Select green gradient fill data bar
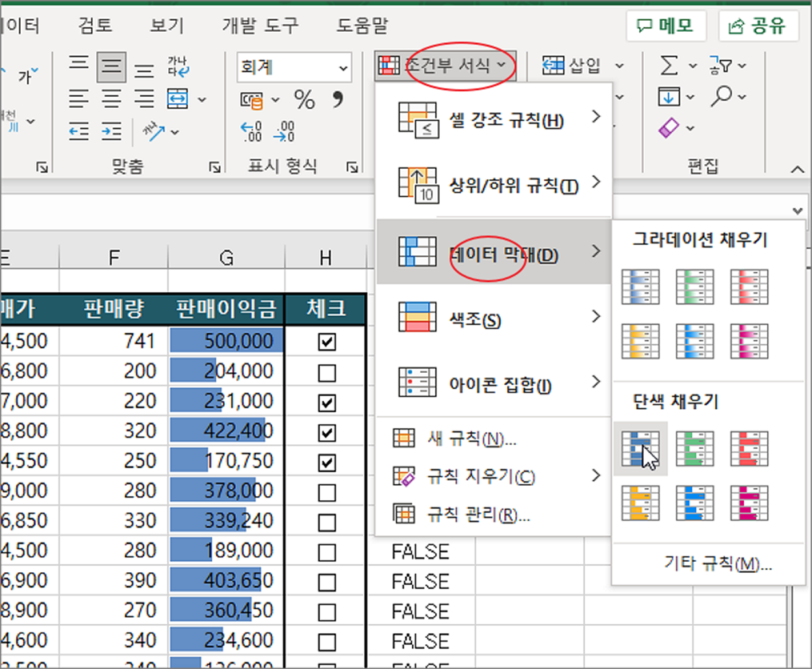The height and width of the screenshot is (669, 812). 694,286
